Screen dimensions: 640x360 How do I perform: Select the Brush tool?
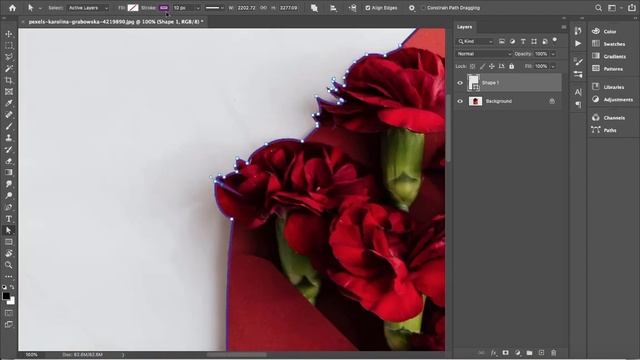9,127
